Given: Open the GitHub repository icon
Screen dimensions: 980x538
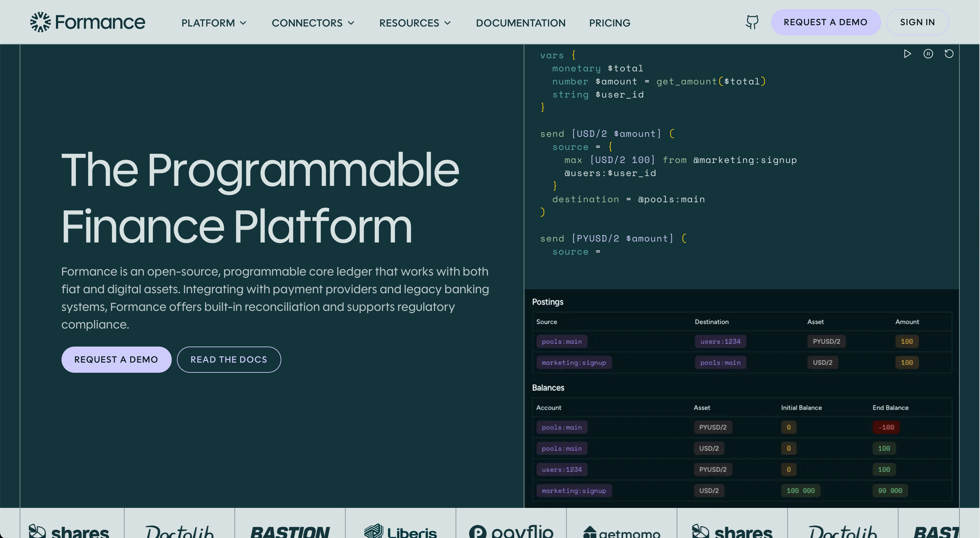Looking at the screenshot, I should 752,22.
